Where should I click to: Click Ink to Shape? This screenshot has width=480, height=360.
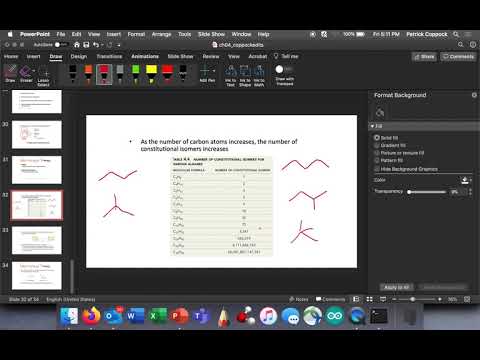pyautogui.click(x=245, y=75)
